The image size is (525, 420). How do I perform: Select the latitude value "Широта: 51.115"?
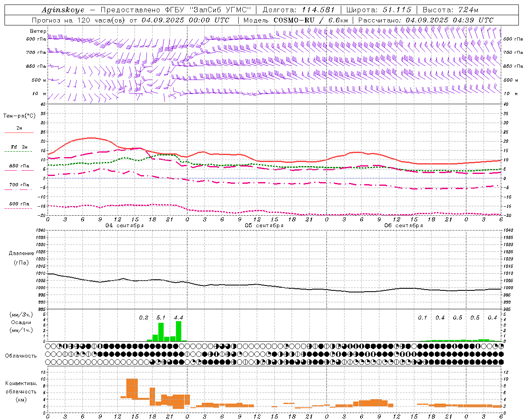pyautogui.click(x=379, y=10)
